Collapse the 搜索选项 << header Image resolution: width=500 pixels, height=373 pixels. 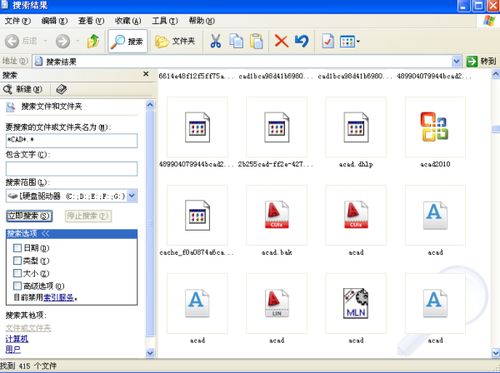72,234
